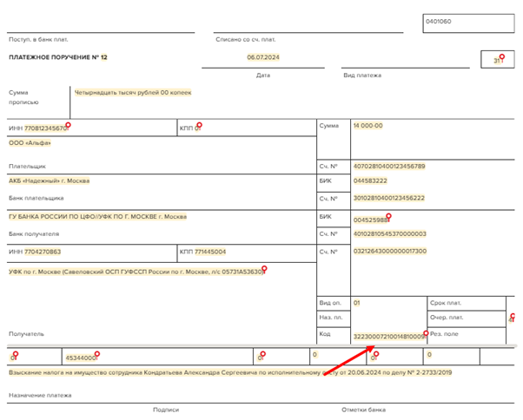Click the Сумма field with 14 000-00

tap(368, 126)
